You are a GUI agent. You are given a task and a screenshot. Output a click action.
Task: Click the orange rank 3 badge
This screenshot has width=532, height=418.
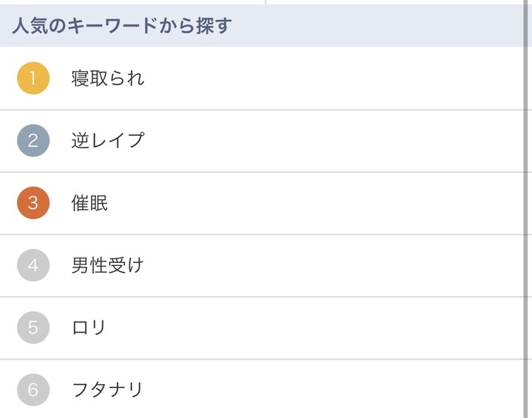click(33, 203)
